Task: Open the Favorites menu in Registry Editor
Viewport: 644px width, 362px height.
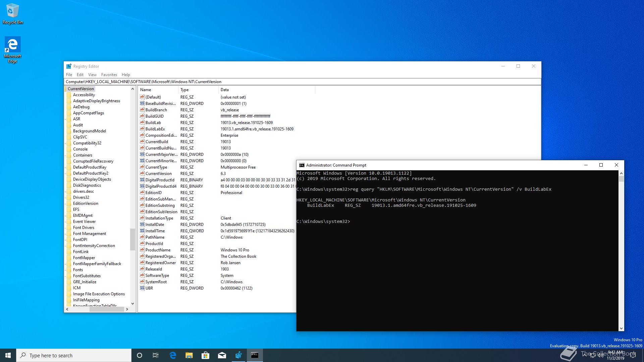Action: (109, 75)
